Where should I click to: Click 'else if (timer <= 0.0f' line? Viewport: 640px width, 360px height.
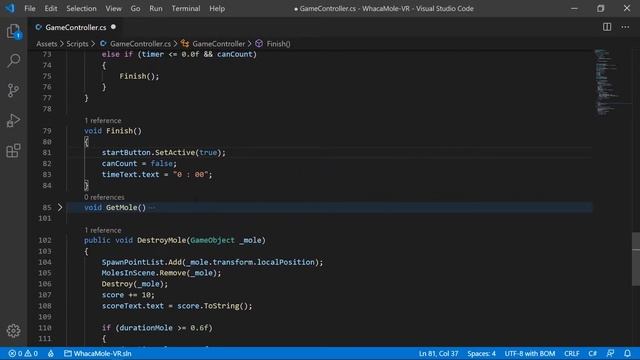click(x=179, y=54)
